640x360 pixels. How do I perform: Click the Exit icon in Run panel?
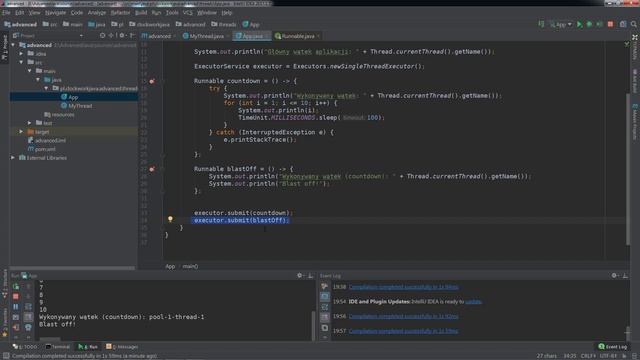pos(16,327)
